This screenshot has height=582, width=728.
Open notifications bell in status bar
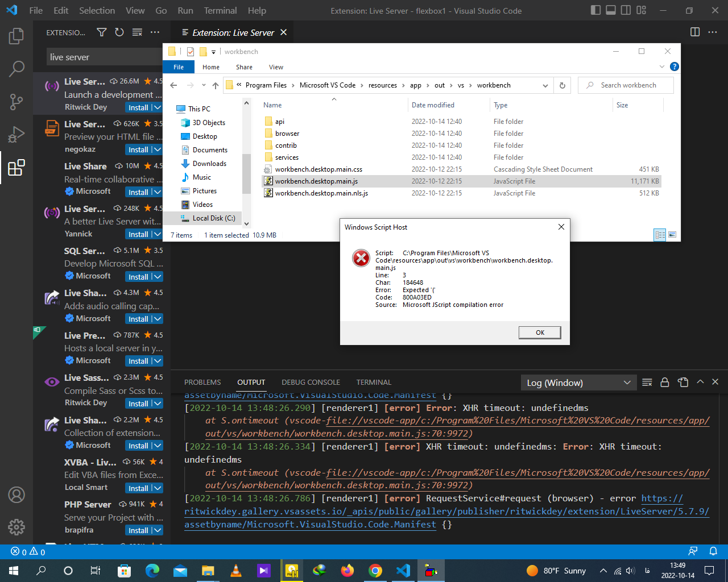(713, 551)
